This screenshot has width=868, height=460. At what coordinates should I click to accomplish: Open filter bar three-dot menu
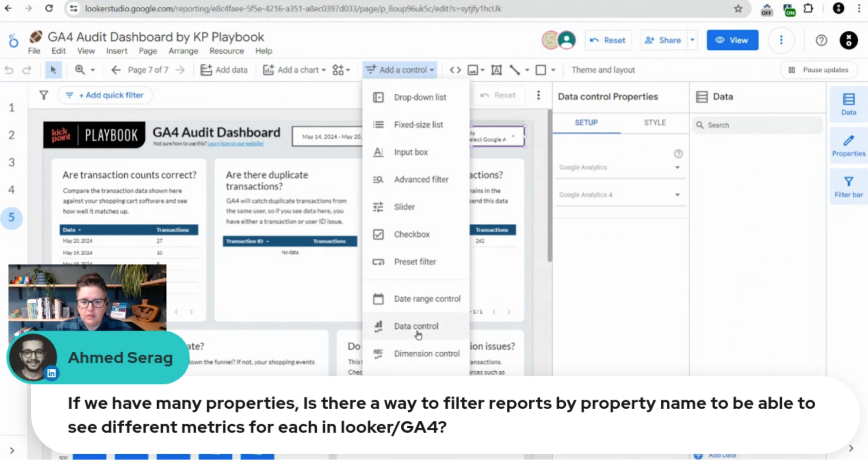pyautogui.click(x=538, y=95)
